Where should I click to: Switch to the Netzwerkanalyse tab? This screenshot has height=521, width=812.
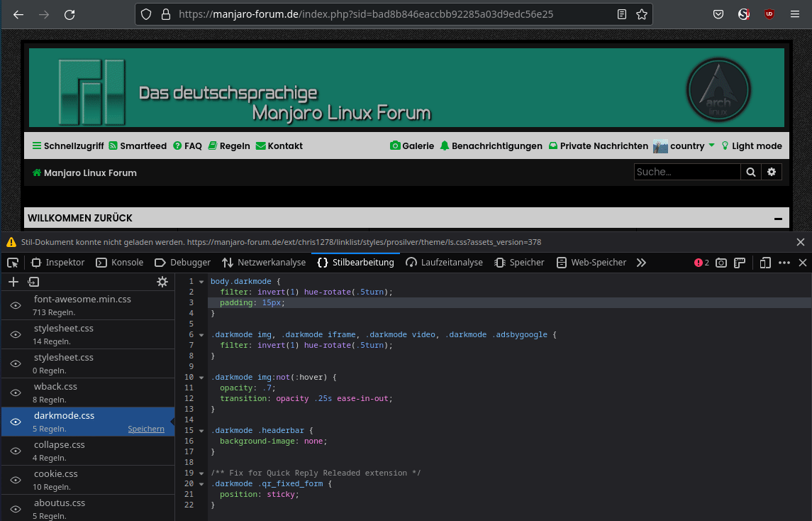[x=264, y=263]
